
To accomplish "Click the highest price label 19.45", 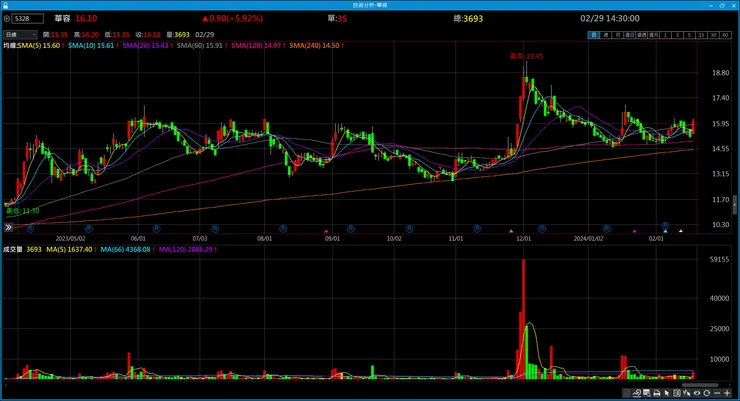I will coord(527,56).
